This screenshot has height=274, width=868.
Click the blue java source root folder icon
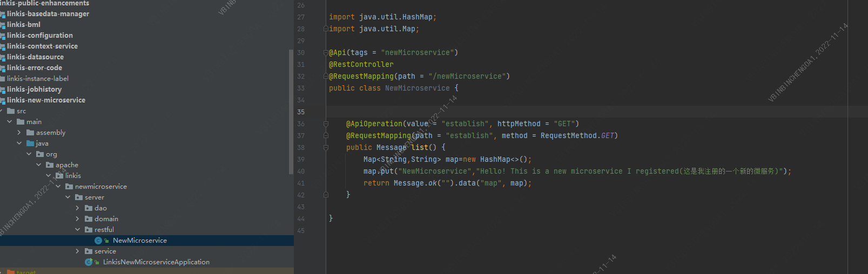coord(30,143)
